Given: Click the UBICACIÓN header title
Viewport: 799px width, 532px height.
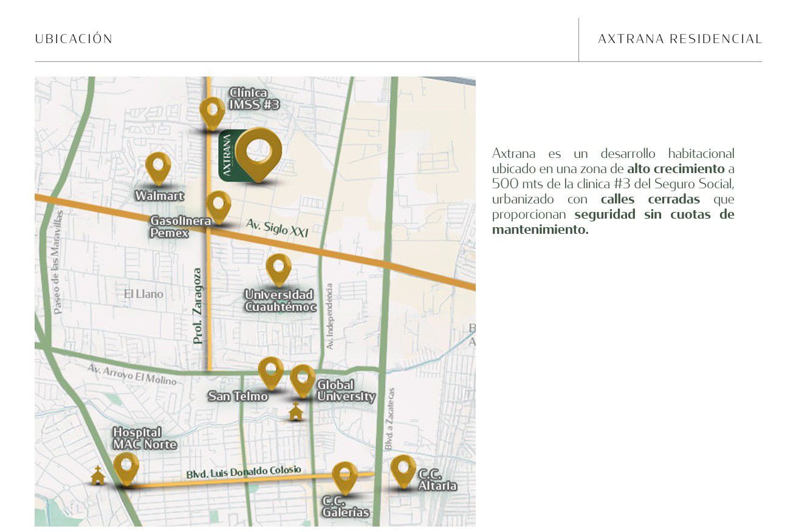Looking at the screenshot, I should [x=74, y=39].
